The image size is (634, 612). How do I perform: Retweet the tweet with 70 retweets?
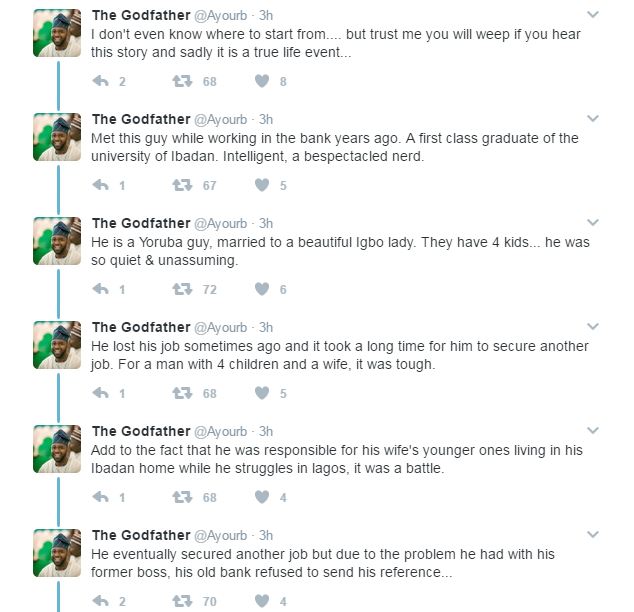tap(182, 601)
